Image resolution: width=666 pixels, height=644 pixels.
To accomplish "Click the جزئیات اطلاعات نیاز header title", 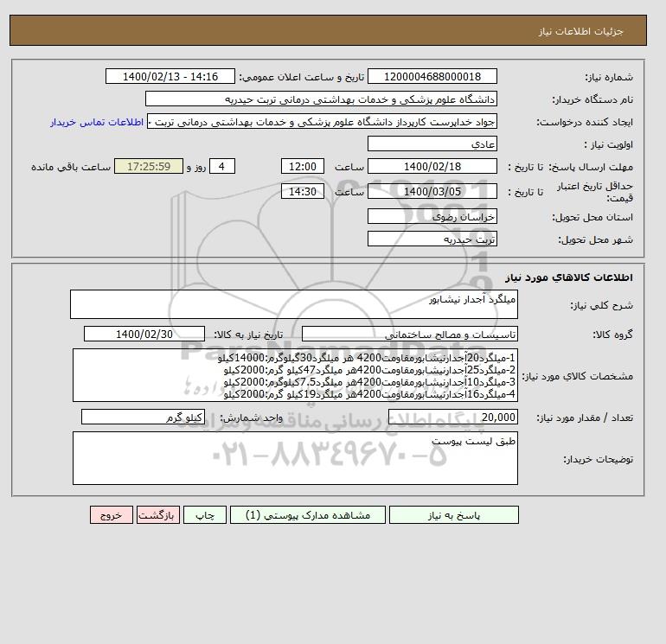I will 580,31.
